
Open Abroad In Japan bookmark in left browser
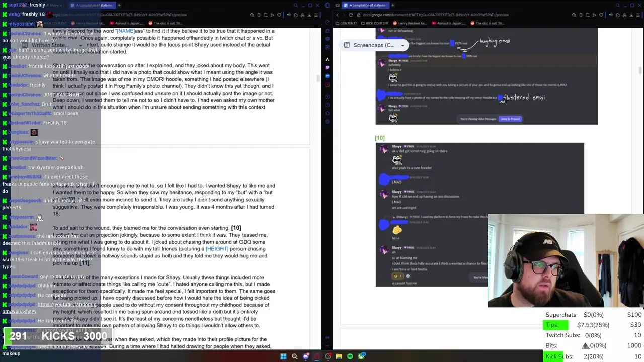pyautogui.click(x=126, y=23)
